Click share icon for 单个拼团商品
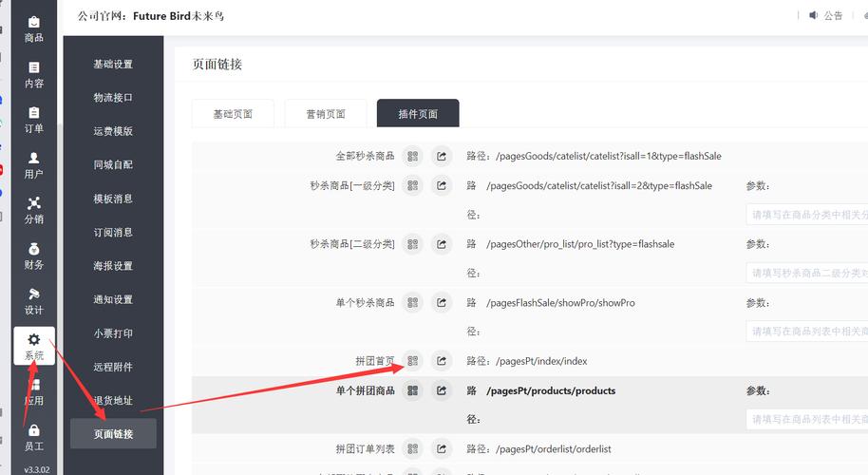The height and width of the screenshot is (475, 868). click(x=442, y=390)
